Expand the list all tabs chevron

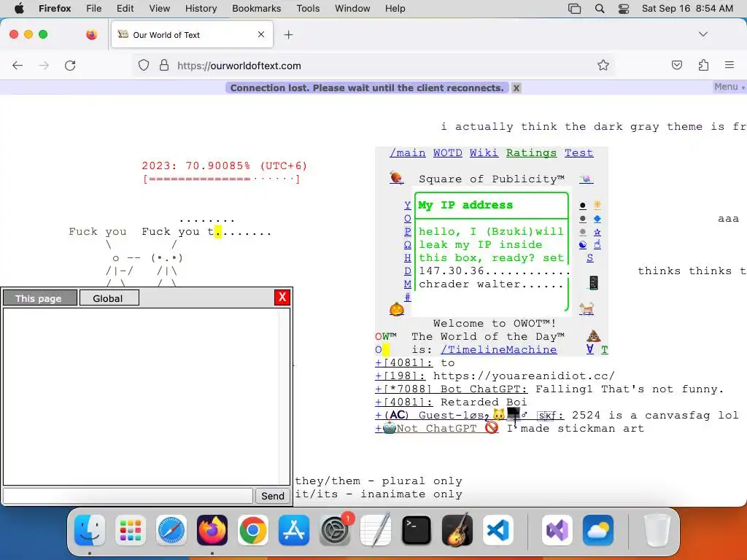(703, 34)
